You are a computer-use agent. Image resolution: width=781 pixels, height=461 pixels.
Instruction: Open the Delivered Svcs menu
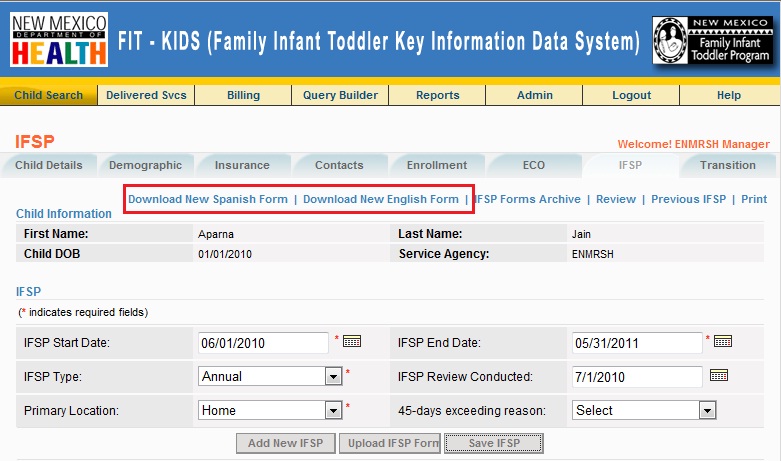(x=146, y=95)
